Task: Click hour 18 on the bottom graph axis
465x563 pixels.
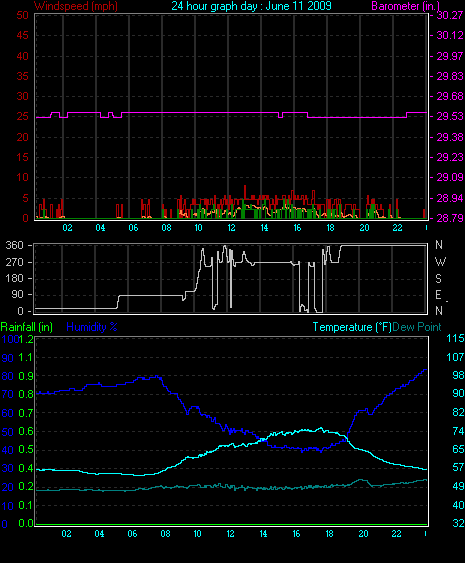Action: 329,534
